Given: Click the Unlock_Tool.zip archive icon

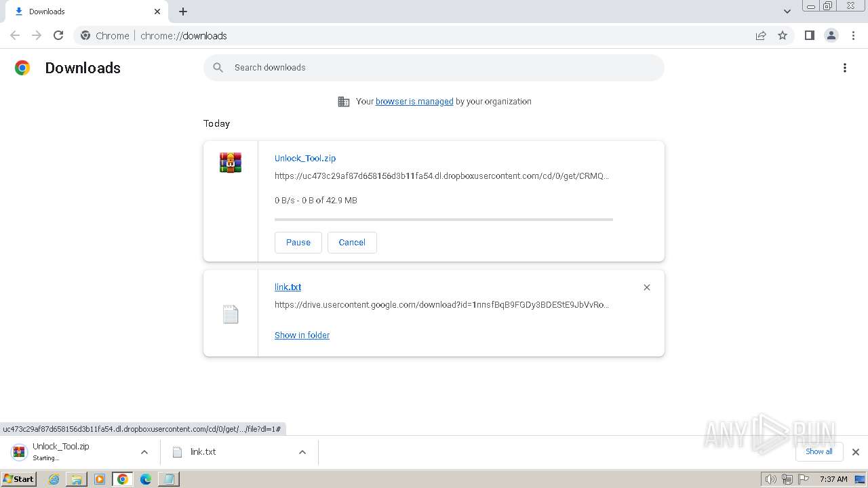Looking at the screenshot, I should click(x=231, y=163).
